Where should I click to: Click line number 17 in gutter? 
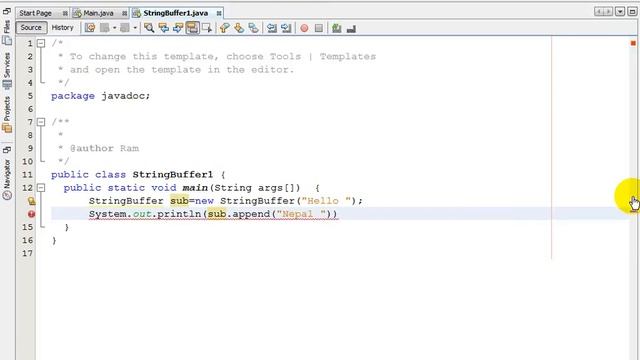tap(27, 253)
